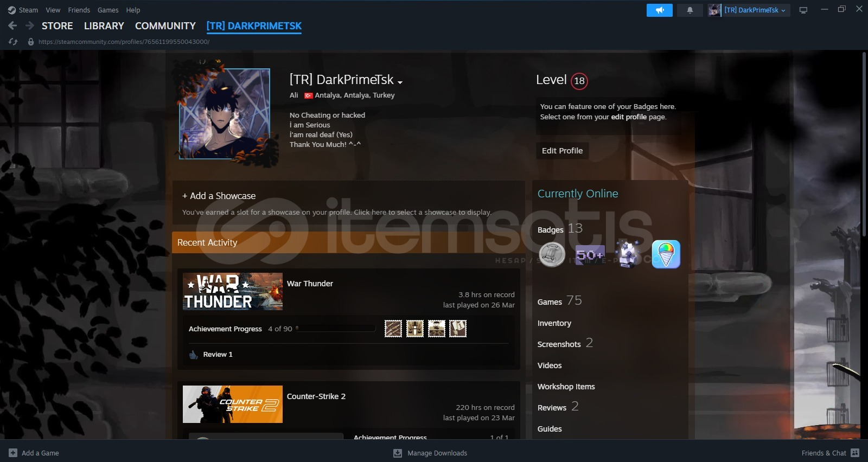868x462 pixels.
Task: Open the Screenshots 2 link
Action: tap(565, 343)
